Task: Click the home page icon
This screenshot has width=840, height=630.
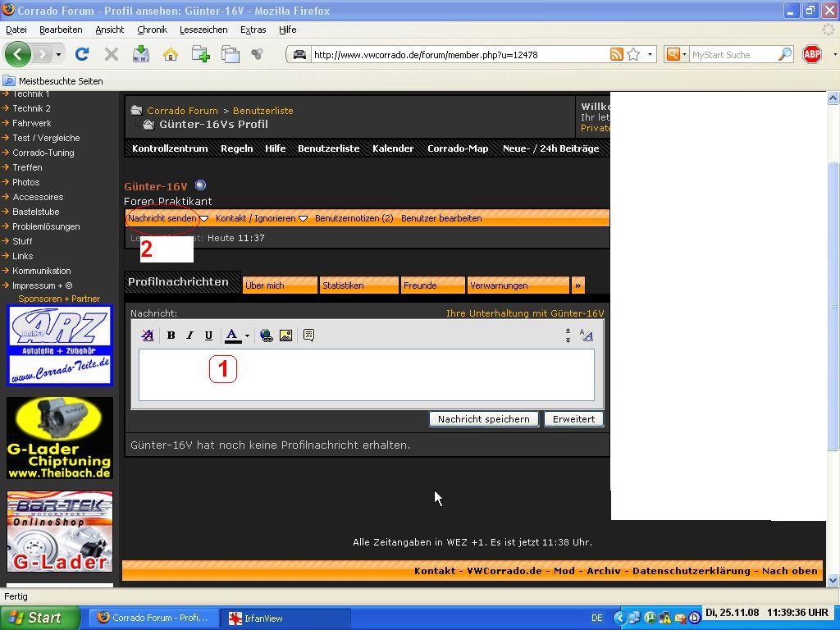Action: pos(171,55)
